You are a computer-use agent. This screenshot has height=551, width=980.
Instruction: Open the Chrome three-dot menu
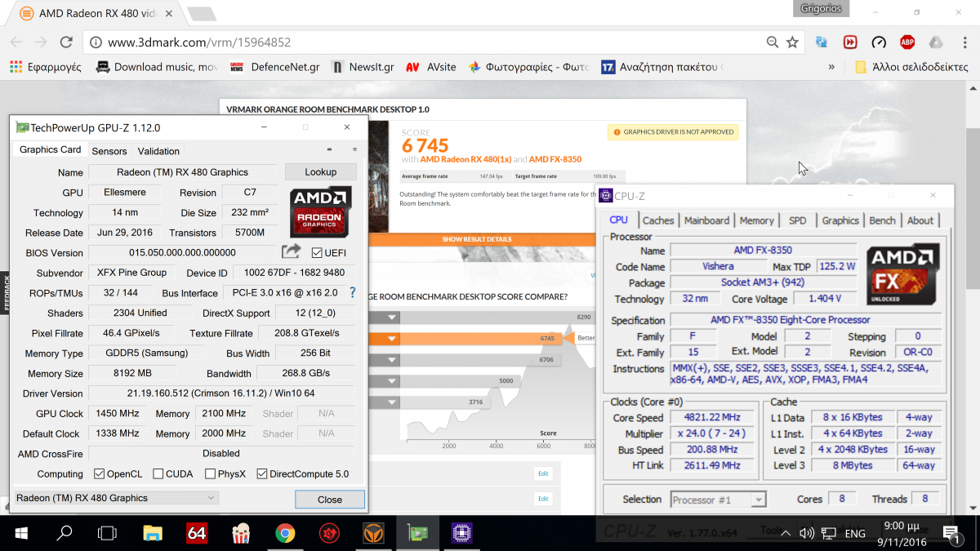[964, 42]
